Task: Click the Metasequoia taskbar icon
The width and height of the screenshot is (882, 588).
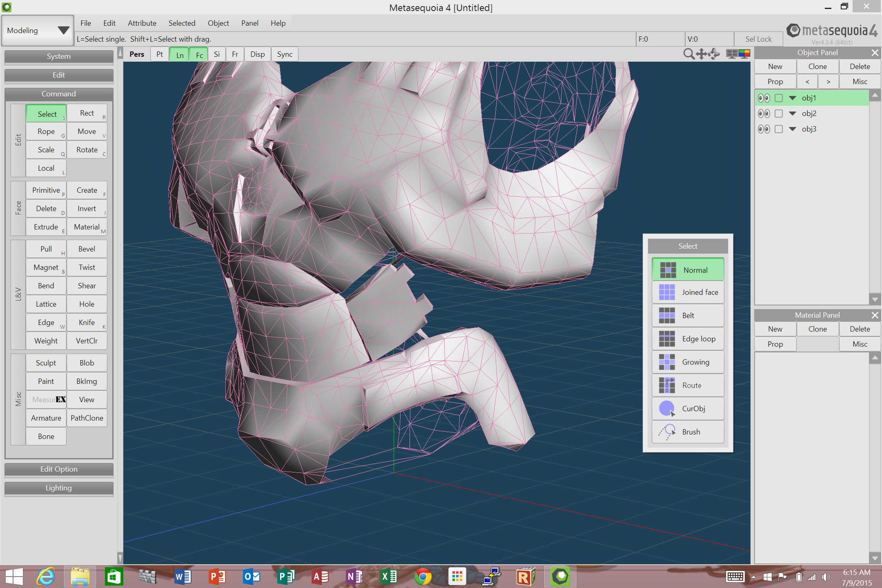Action: [x=560, y=577]
